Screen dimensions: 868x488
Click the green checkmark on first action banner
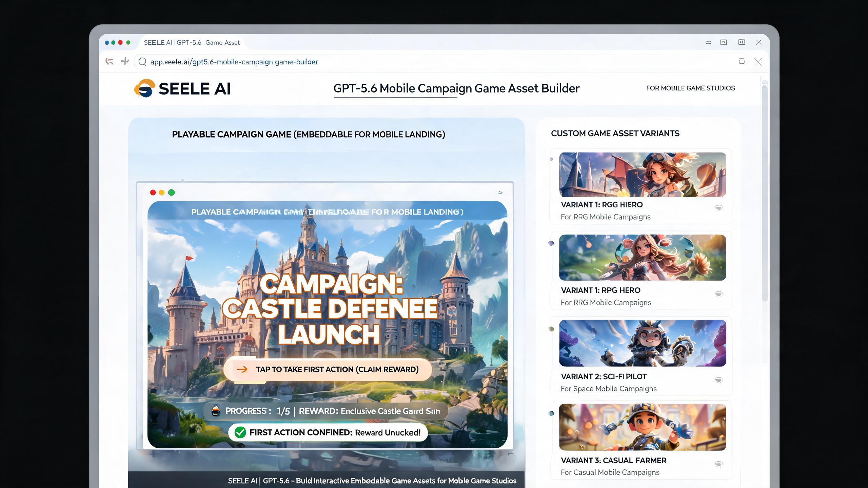[240, 432]
